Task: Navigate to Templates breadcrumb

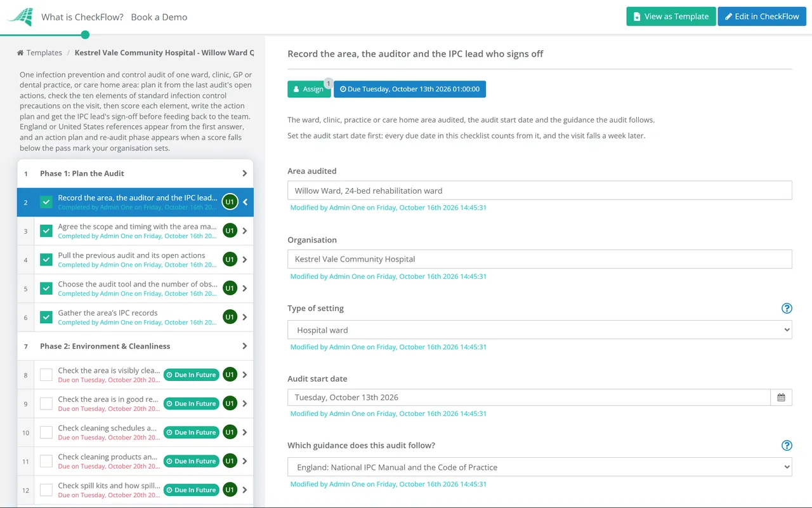Action: [44, 53]
